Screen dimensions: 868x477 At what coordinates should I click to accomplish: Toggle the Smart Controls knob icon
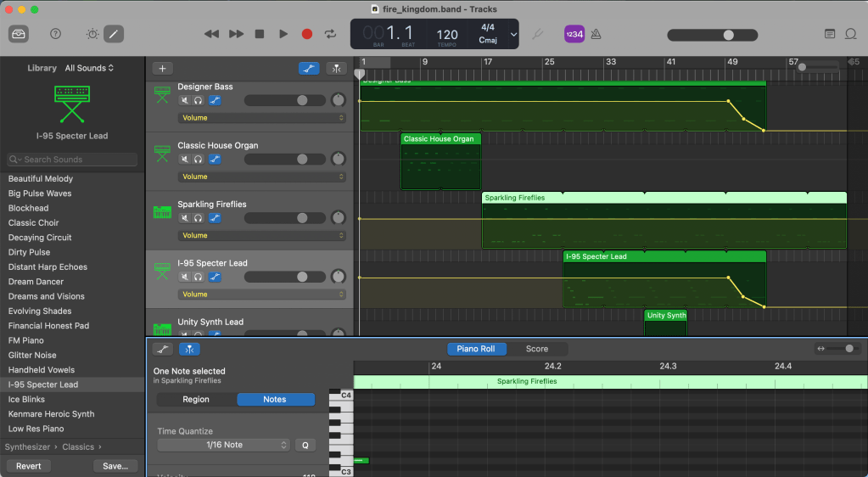tap(92, 34)
